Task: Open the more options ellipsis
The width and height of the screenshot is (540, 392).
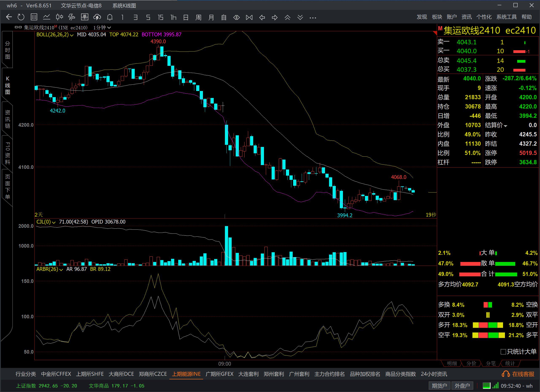Action: pyautogui.click(x=313, y=18)
